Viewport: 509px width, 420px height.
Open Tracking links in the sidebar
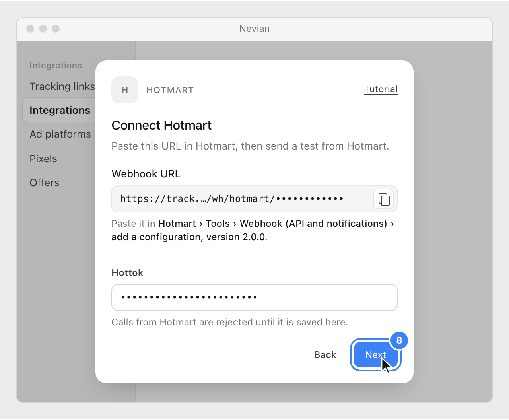[62, 86]
